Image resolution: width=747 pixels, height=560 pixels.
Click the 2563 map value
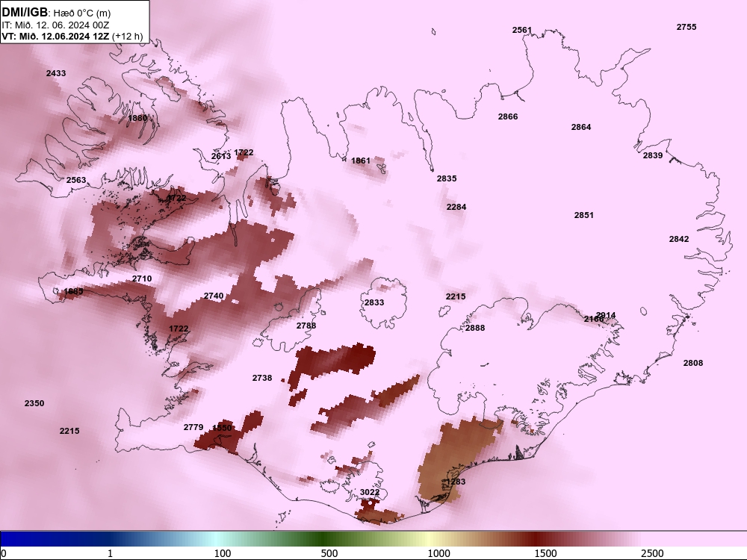[x=76, y=180]
